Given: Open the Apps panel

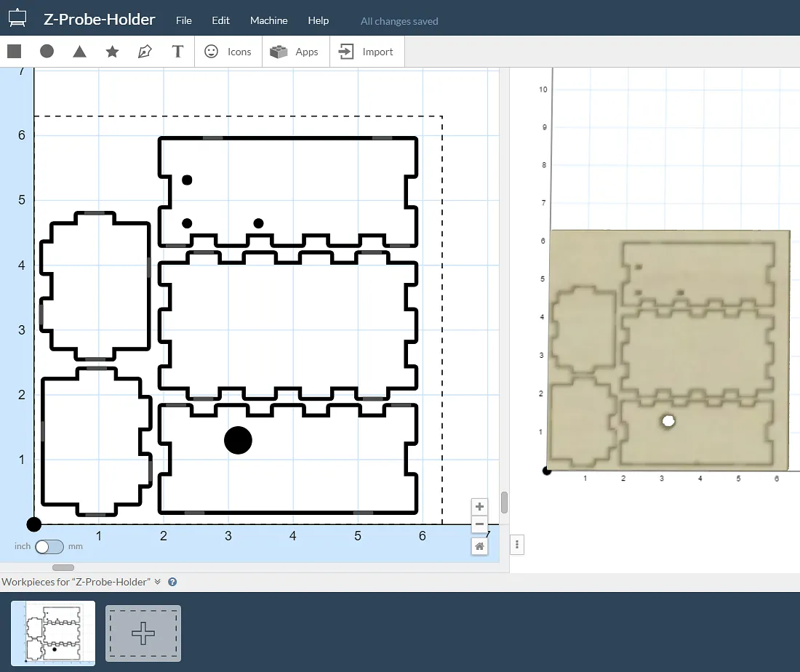Looking at the screenshot, I should (x=295, y=52).
